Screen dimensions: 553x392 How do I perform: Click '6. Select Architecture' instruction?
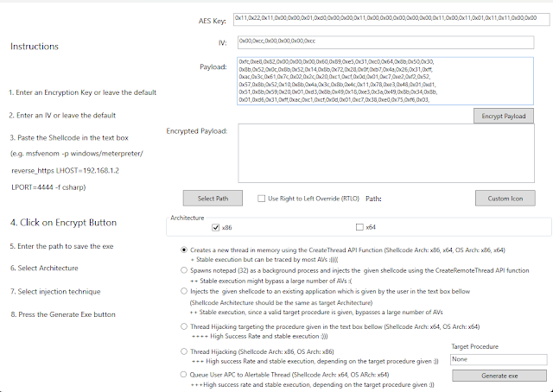pos(44,269)
